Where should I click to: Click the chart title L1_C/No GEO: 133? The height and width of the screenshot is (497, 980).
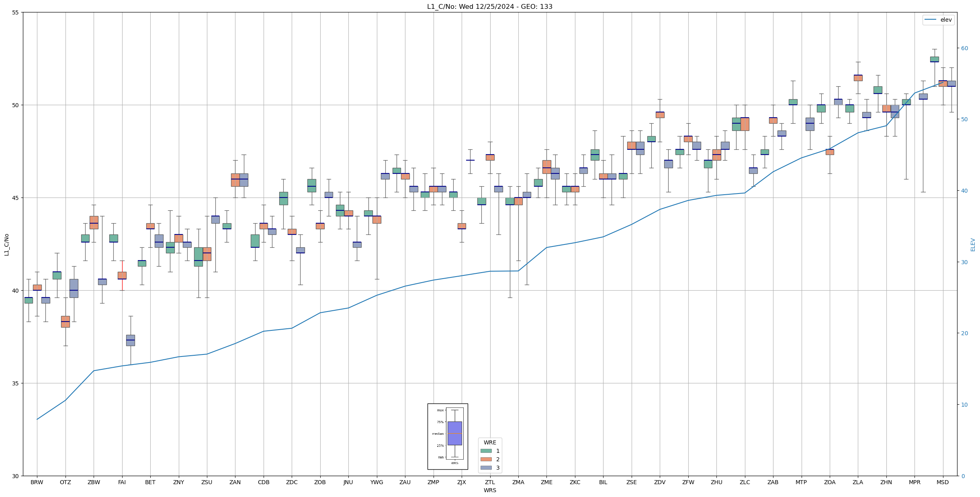point(489,6)
